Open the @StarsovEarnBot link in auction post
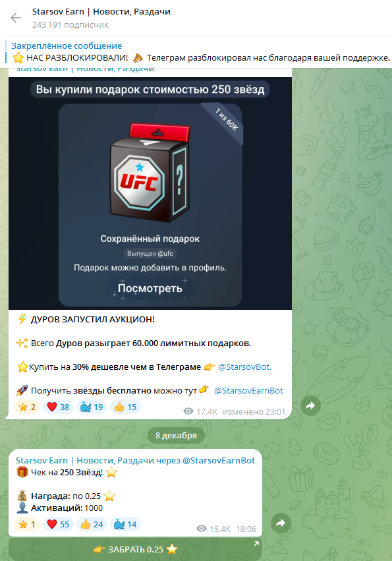Screen dimensions: 392x561 (x=248, y=390)
